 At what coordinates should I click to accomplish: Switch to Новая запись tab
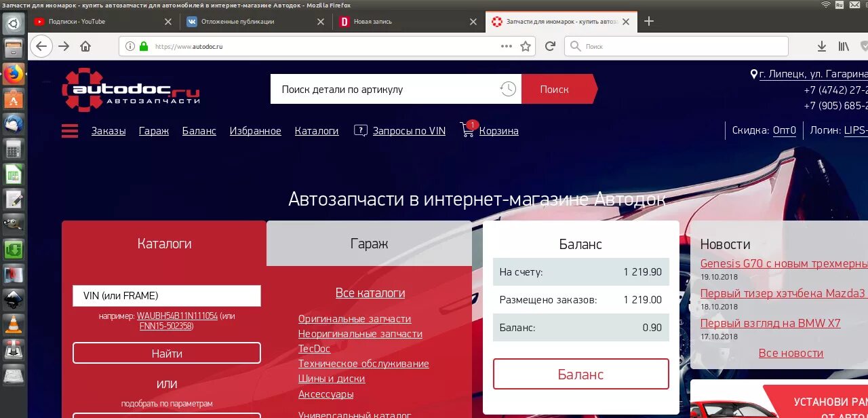[409, 22]
